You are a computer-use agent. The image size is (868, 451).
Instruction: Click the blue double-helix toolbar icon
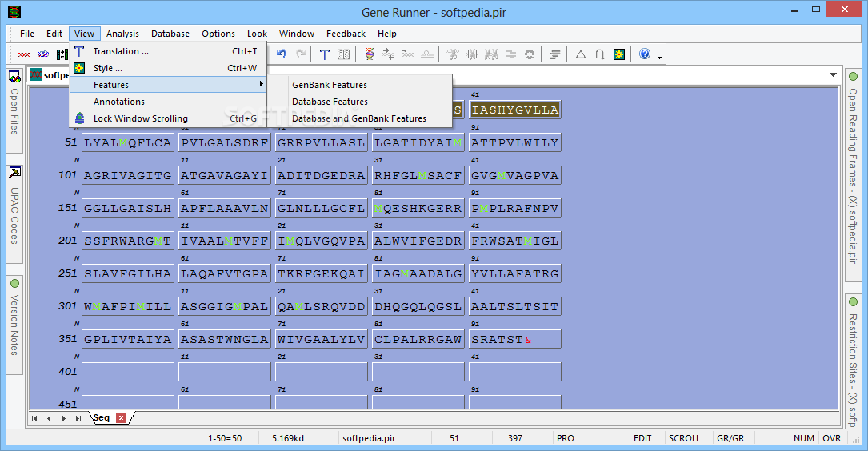[x=43, y=54]
